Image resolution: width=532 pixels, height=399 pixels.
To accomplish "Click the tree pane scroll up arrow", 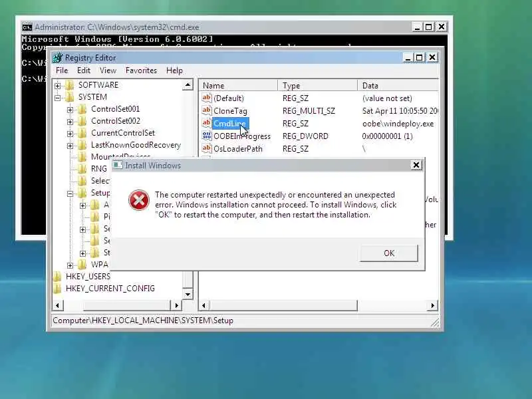I will [x=188, y=85].
